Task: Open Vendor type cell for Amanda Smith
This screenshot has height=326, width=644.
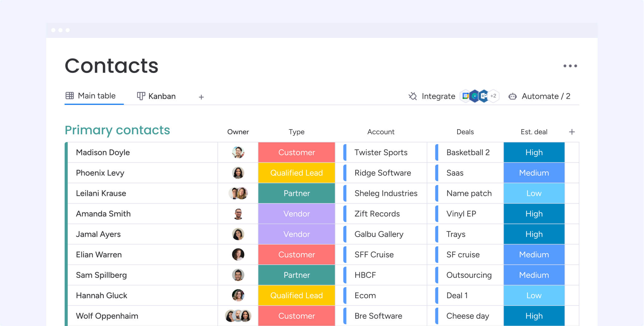Action: [x=296, y=214]
